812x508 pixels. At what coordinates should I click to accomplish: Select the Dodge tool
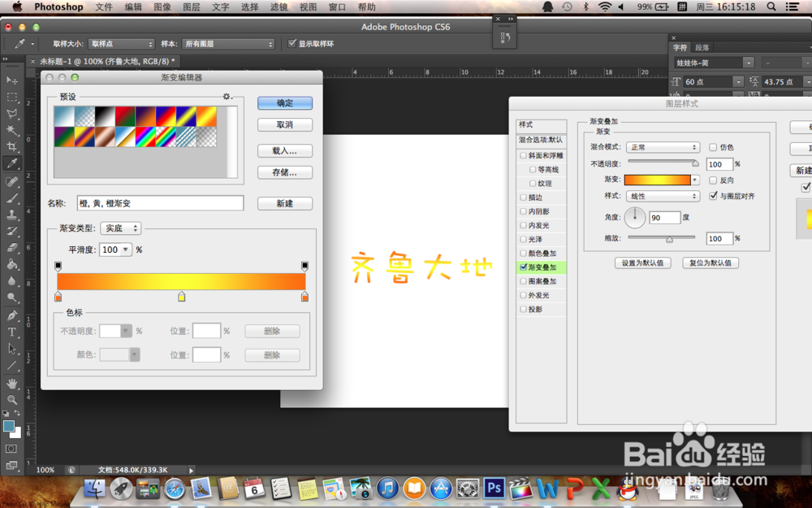pos(11,297)
